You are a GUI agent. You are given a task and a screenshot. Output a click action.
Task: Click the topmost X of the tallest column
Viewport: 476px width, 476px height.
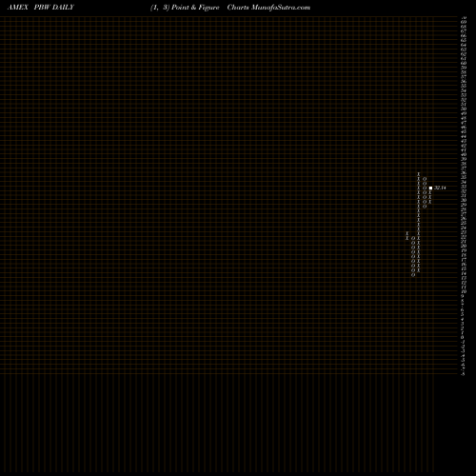click(419, 174)
